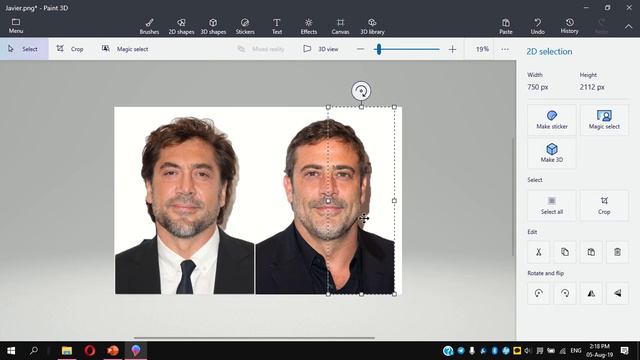Click the horizontal scrollbar below canvas
The width and height of the screenshot is (640, 360).
tap(254, 338)
